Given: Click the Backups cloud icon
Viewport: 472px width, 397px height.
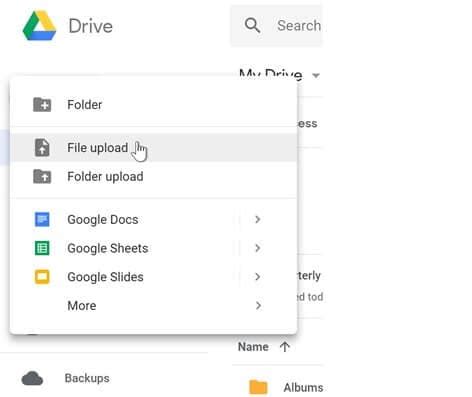Looking at the screenshot, I should 32,378.
